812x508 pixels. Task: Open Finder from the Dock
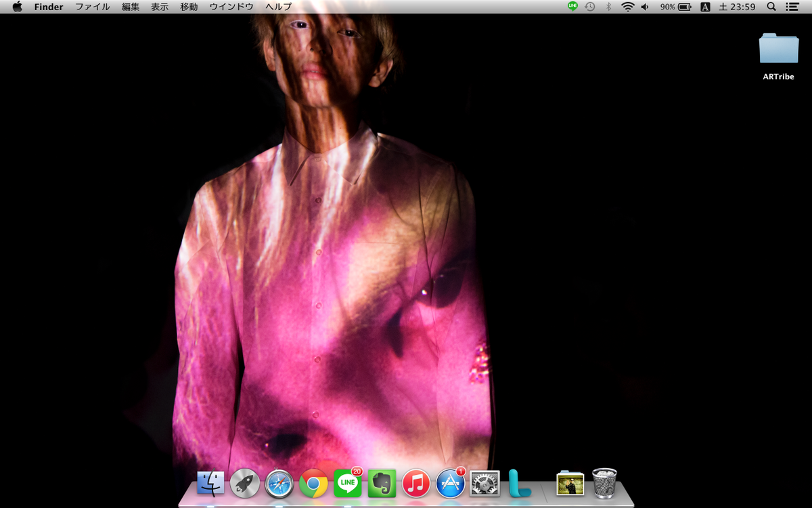[x=210, y=484]
